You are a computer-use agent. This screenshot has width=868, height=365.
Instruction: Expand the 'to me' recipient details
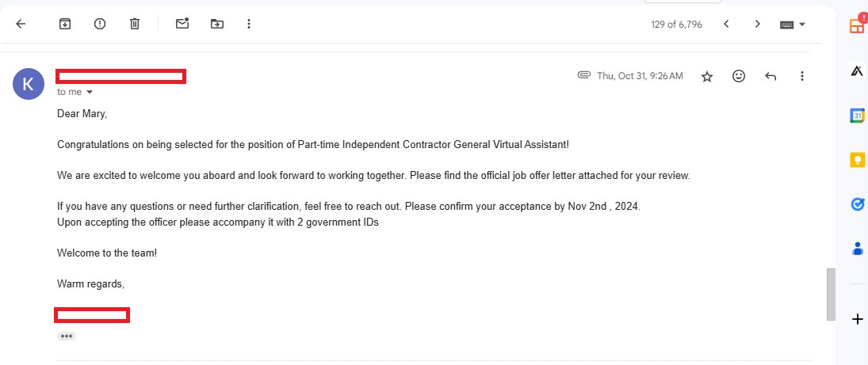tap(90, 92)
